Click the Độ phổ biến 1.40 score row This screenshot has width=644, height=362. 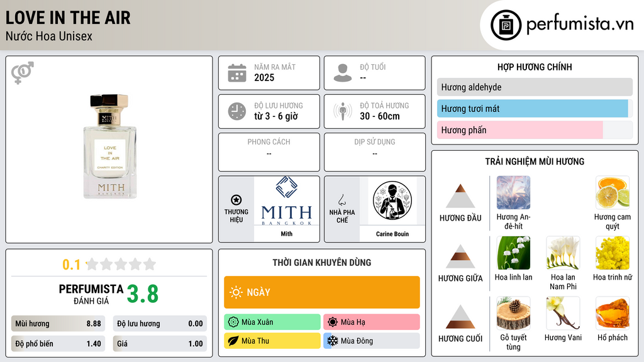click(x=58, y=344)
